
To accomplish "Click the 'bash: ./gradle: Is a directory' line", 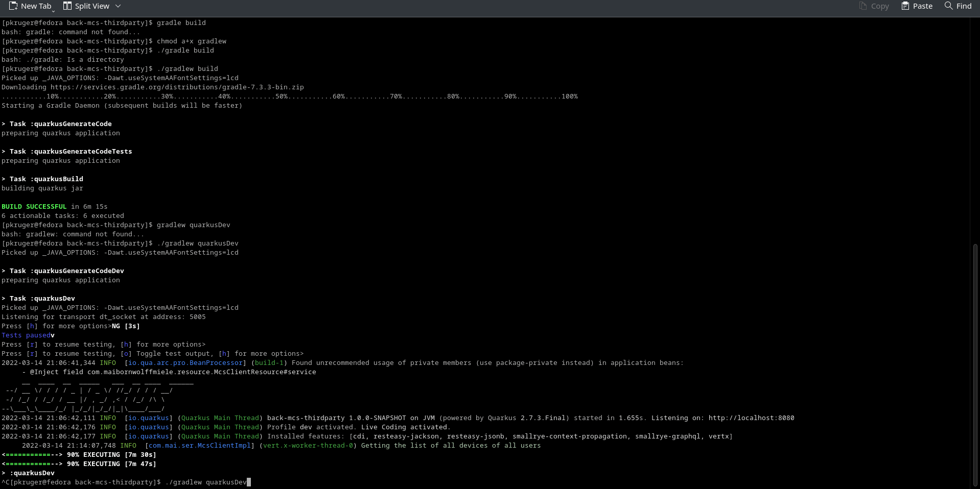I will 63,60.
